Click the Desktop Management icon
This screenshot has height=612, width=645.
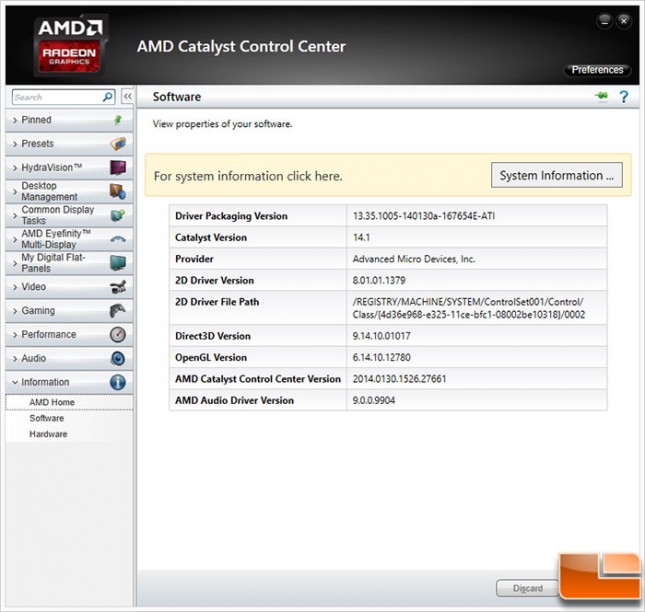118,191
